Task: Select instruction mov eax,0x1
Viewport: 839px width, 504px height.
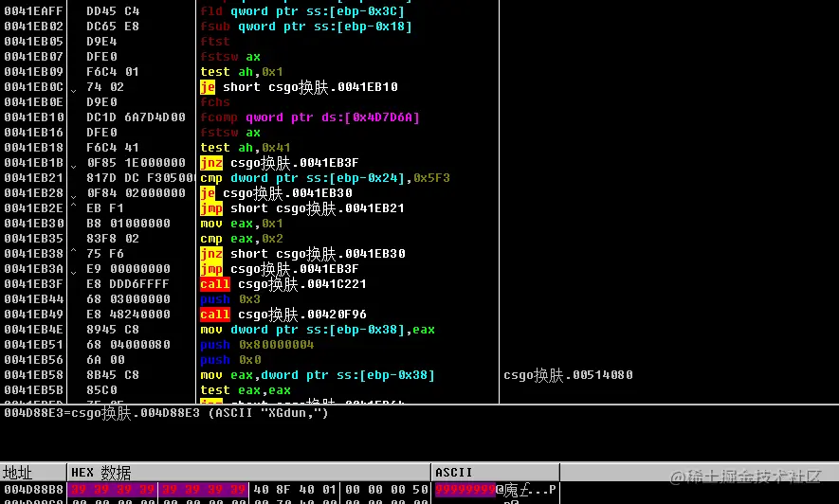Action: click(x=242, y=223)
